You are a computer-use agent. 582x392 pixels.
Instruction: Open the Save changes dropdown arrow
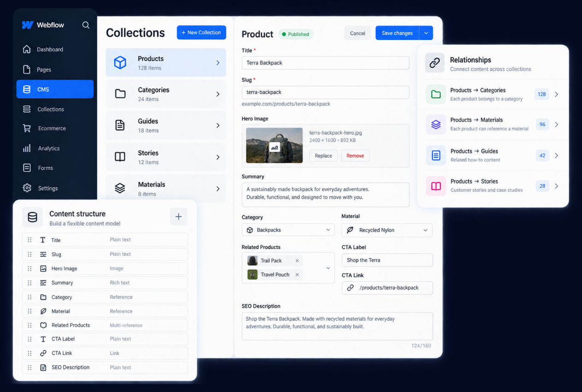(426, 33)
